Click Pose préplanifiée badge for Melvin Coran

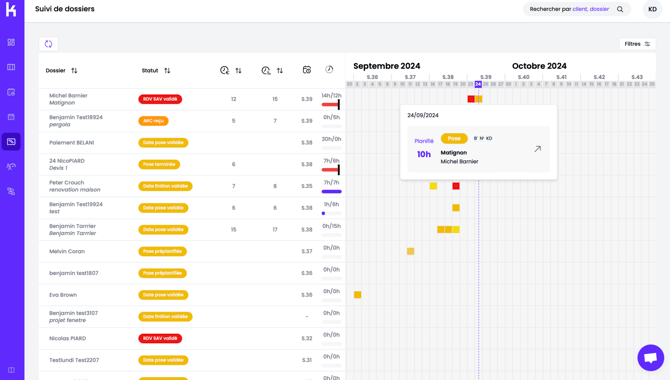(x=162, y=251)
